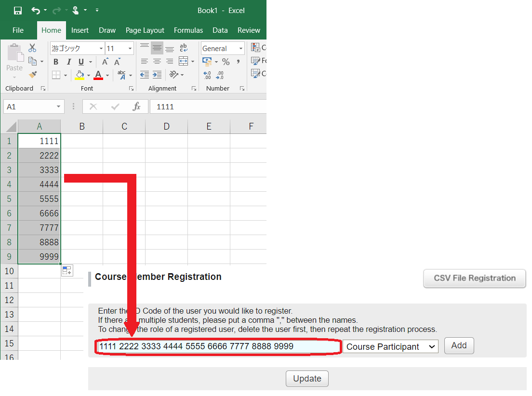The height and width of the screenshot is (396, 532).
Task: Save the workbook with the floppy disk icon
Action: 18,11
